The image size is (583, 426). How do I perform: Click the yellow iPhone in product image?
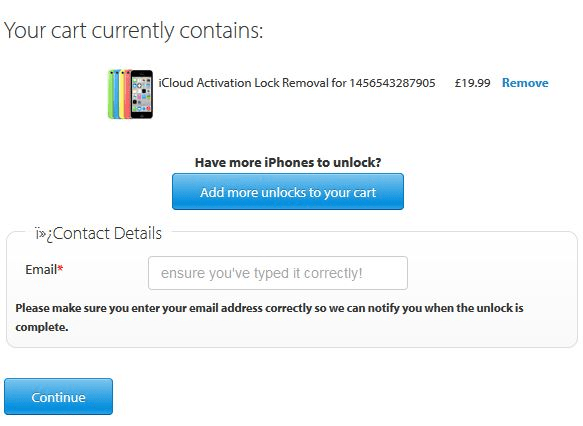click(x=122, y=94)
